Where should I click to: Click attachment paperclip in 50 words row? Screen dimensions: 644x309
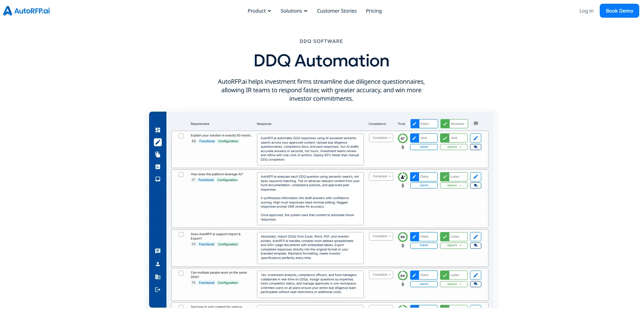(403, 147)
